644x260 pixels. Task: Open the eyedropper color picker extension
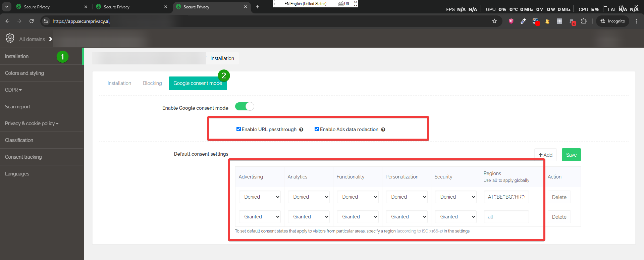coord(523,21)
